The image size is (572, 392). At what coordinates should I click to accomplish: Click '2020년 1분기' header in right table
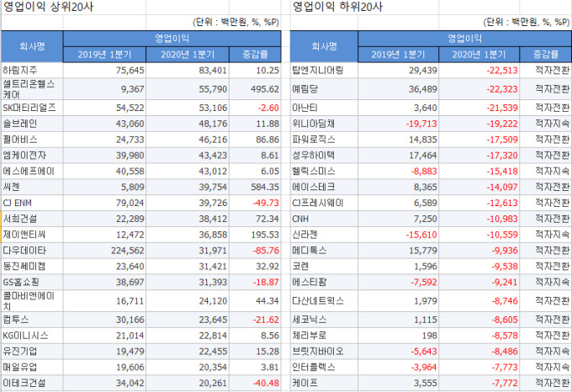pyautogui.click(x=479, y=55)
